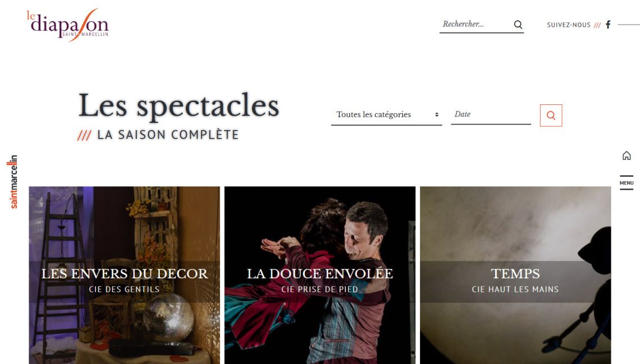Focus the Date filter field
640x364 pixels.
click(491, 114)
